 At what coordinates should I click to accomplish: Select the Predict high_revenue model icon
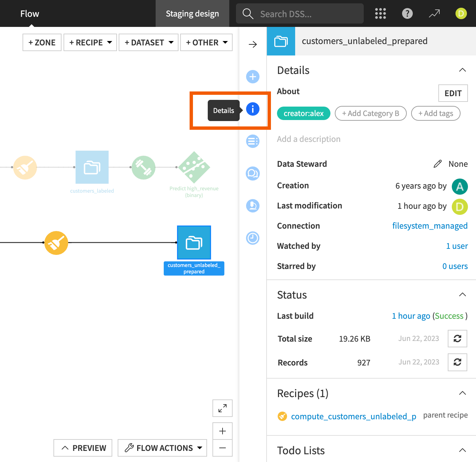click(x=194, y=167)
